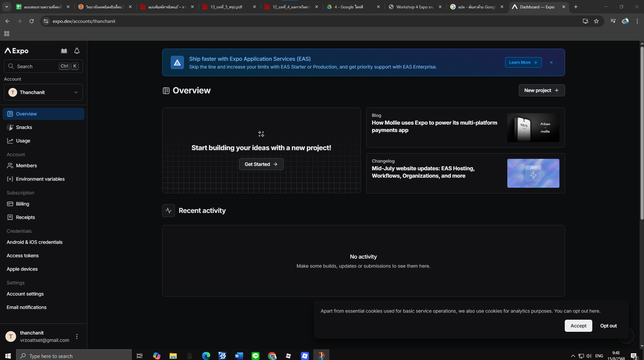Open the Mollie blog post thumbnail
This screenshot has height=360, width=644.
point(533,128)
